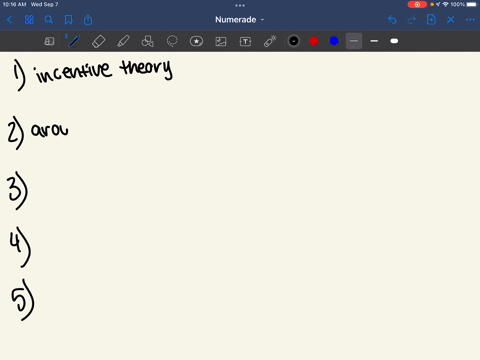The image size is (480, 360).
Task: Choose the red pen color
Action: pos(314,41)
